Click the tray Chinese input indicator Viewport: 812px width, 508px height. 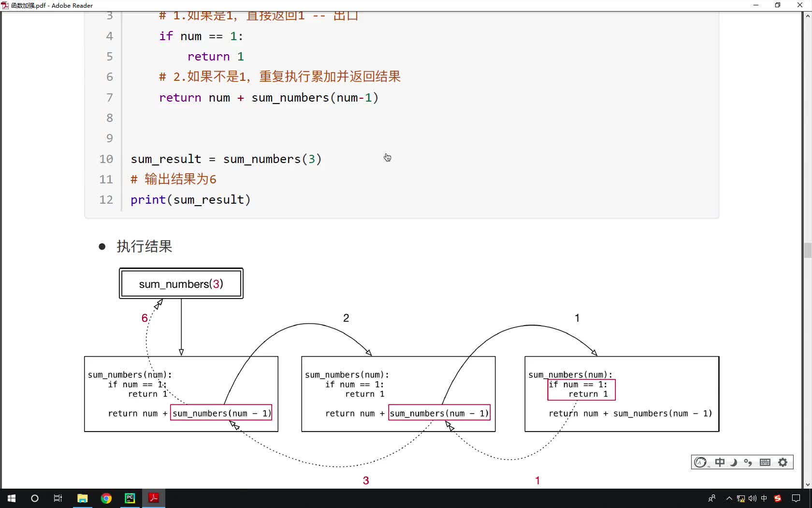pos(764,498)
